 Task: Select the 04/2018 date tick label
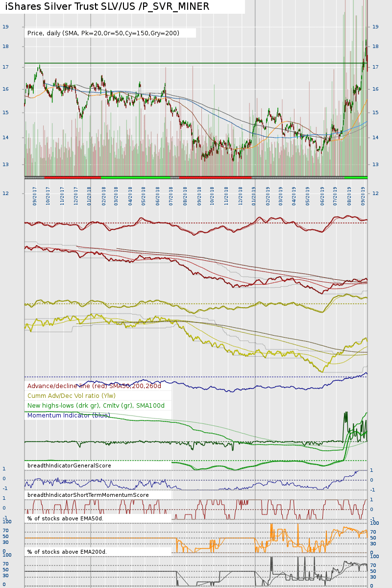pos(130,196)
